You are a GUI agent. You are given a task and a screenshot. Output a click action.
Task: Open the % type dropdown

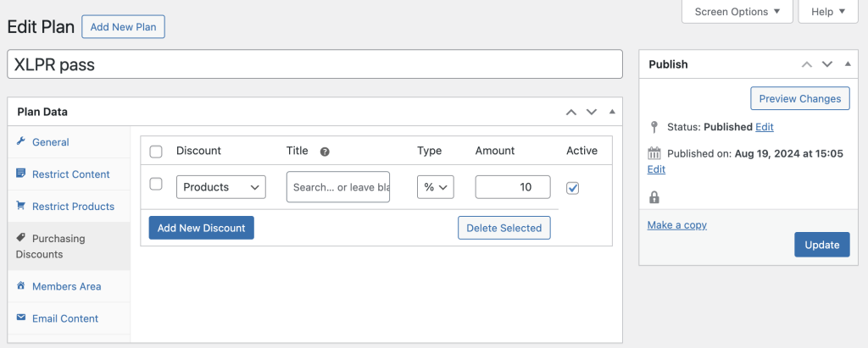[436, 187]
